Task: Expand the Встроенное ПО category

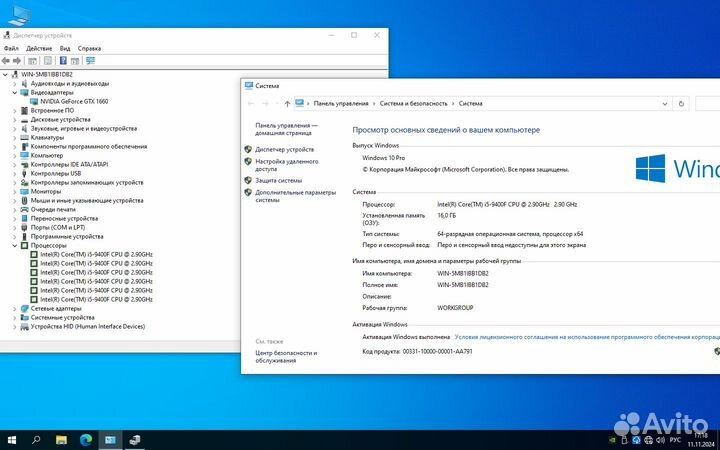Action: 15,111
